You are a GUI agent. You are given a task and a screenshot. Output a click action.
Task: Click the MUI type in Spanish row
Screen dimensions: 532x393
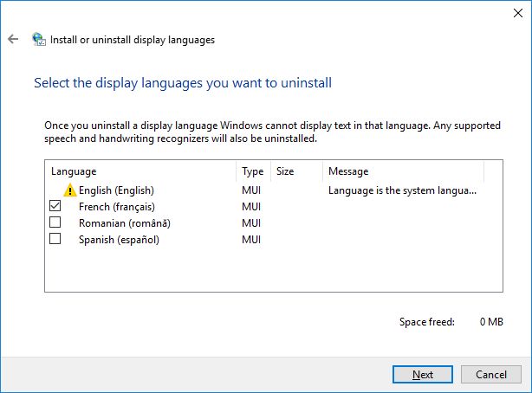point(251,240)
